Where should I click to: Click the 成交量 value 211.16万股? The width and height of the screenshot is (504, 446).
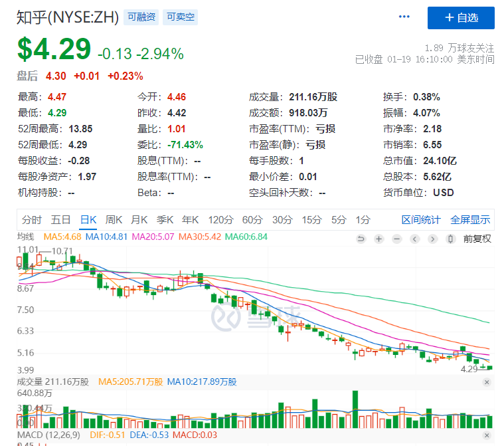[313, 97]
